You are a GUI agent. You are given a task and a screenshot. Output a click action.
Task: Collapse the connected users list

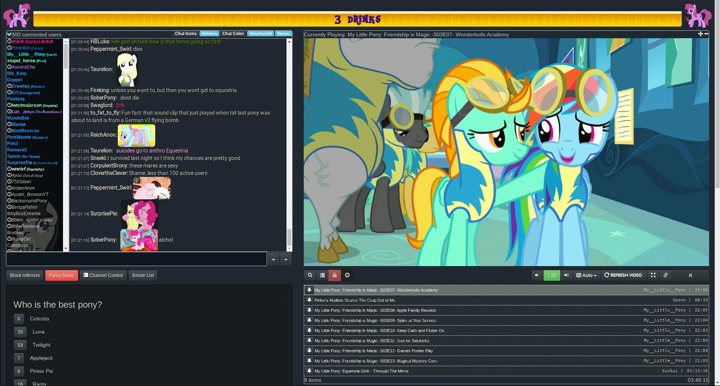[x=9, y=34]
